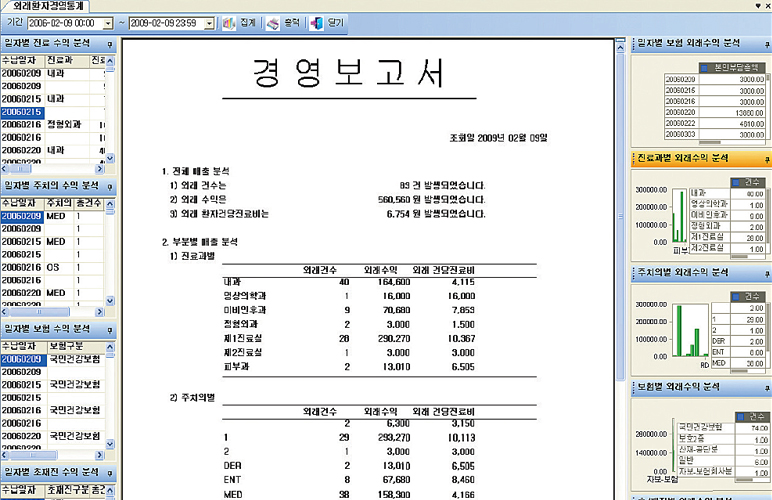Toggle pin icon on 일자별 초재진 수익 분석 panel
Image resolution: width=772 pixels, height=500 pixels.
pos(110,473)
